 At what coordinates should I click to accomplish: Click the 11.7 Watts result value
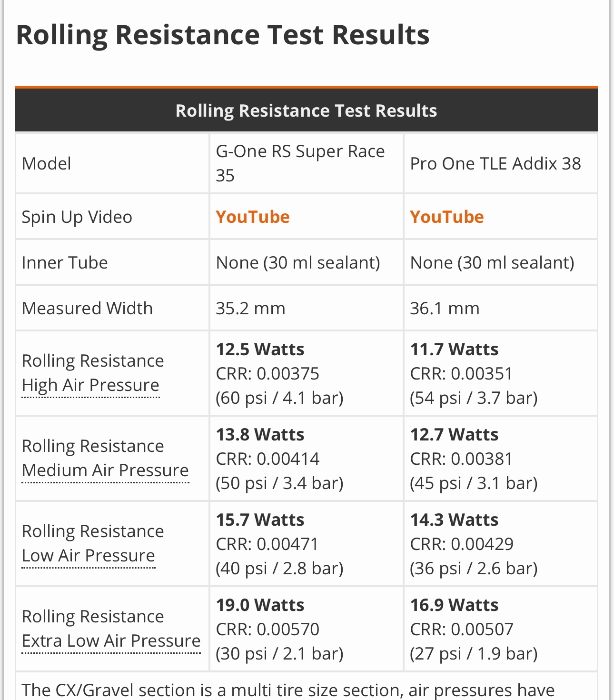point(454,350)
